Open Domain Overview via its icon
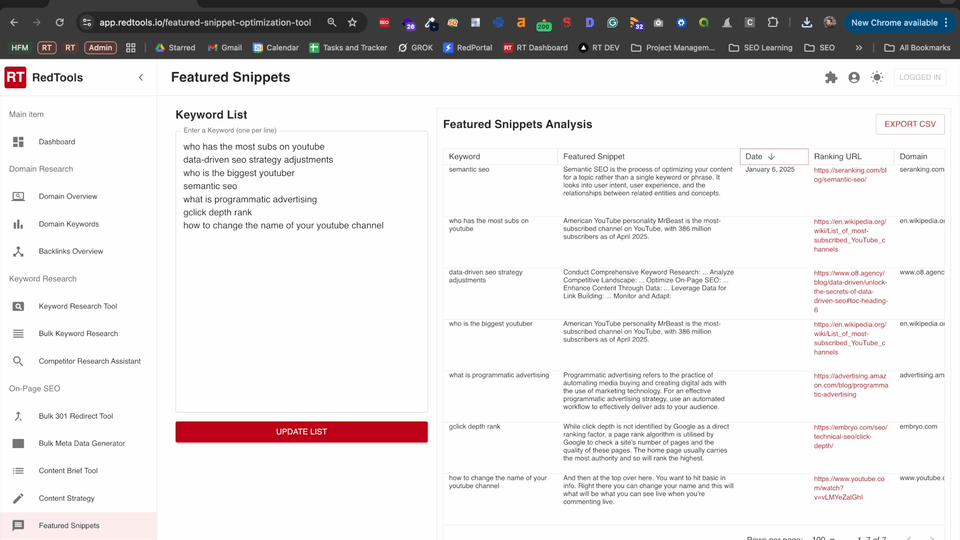Screen dimensions: 960x540 (x=18, y=197)
